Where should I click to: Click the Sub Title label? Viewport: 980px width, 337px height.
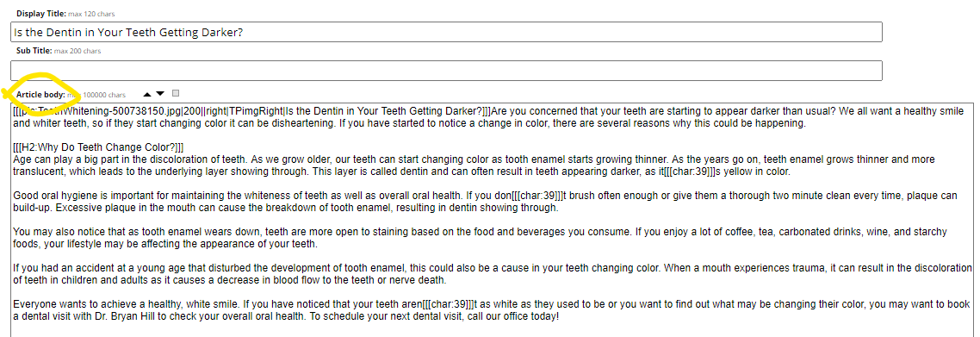coord(34,51)
